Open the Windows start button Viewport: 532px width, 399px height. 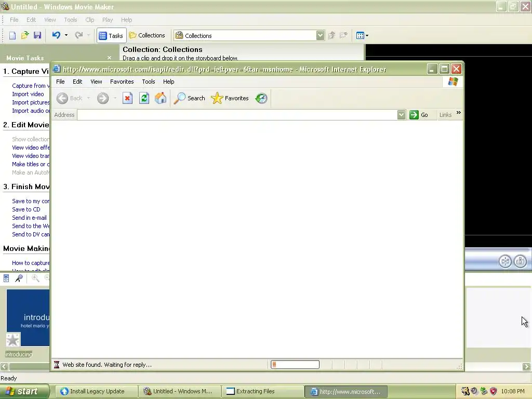coord(24,391)
